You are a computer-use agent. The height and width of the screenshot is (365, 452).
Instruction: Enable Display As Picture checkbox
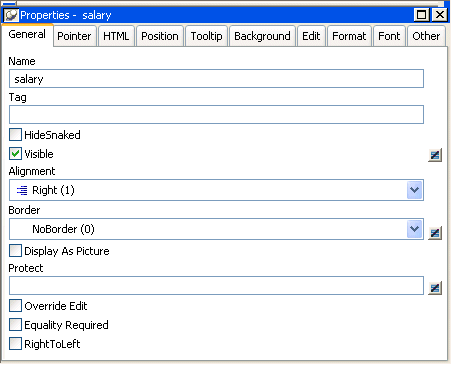point(15,251)
